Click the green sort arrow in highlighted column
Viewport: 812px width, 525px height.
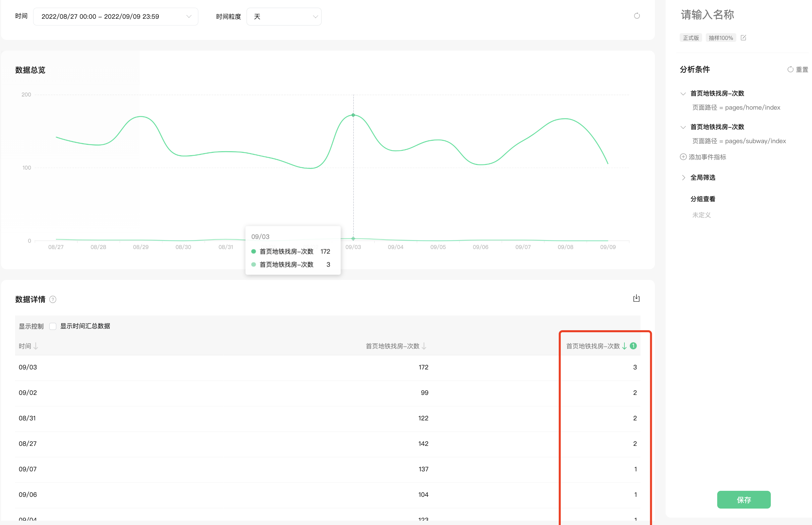tap(624, 346)
